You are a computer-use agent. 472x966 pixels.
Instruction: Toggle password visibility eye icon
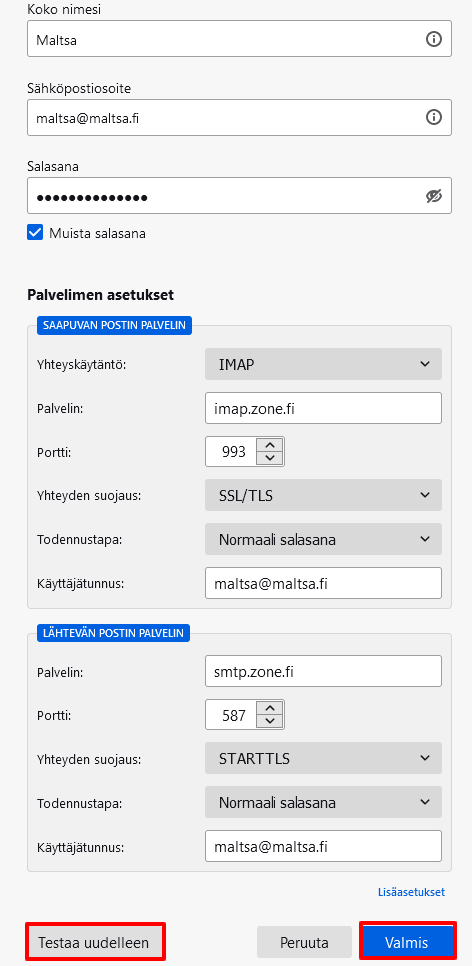click(x=434, y=196)
